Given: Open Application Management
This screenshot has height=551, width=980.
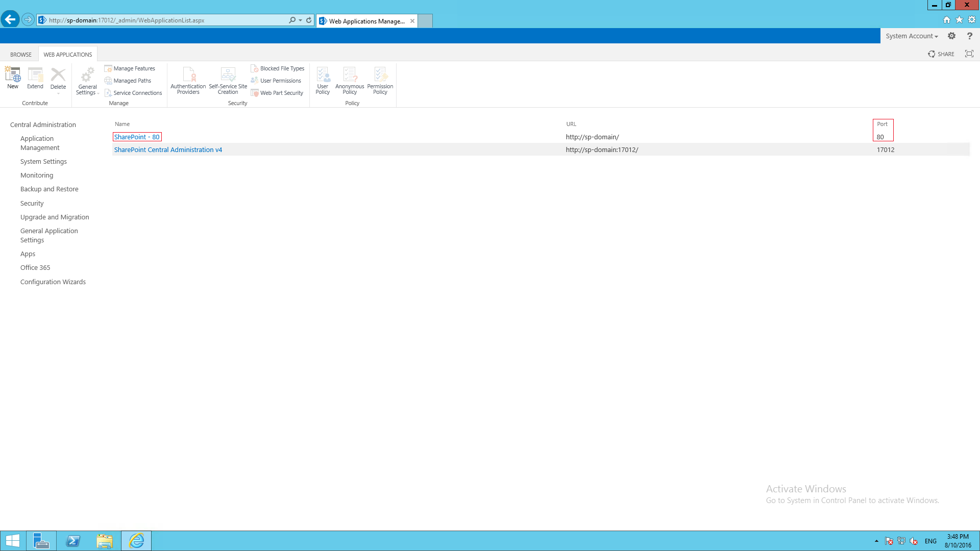Looking at the screenshot, I should pos(40,143).
